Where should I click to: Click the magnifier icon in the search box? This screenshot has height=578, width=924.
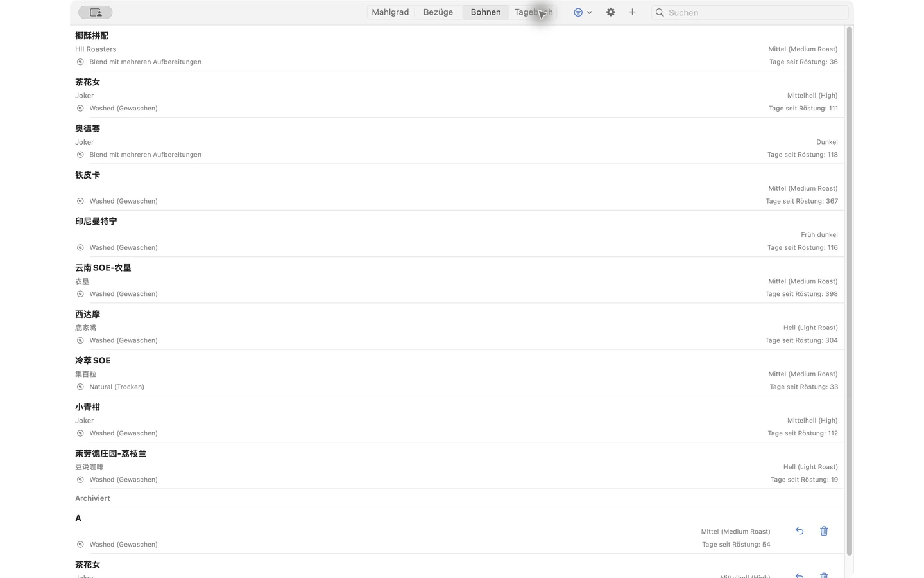coord(660,12)
